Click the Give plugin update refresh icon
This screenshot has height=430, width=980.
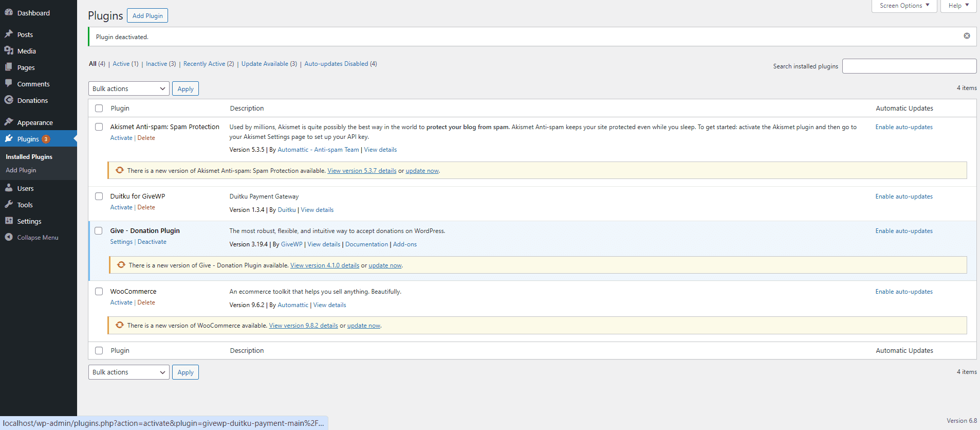(x=121, y=265)
